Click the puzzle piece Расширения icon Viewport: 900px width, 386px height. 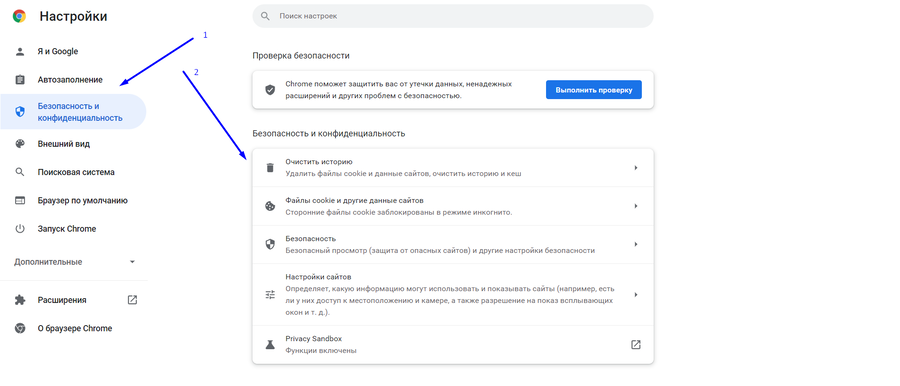coord(20,300)
